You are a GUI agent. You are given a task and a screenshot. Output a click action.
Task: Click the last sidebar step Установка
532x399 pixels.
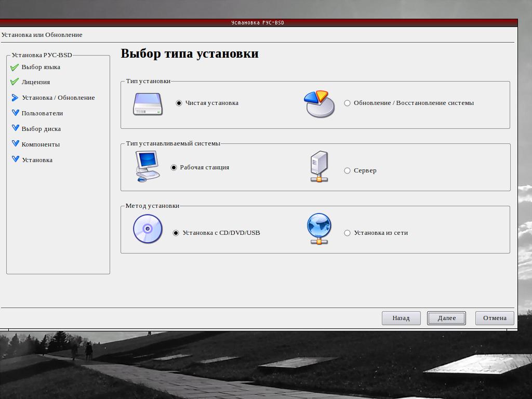(37, 160)
